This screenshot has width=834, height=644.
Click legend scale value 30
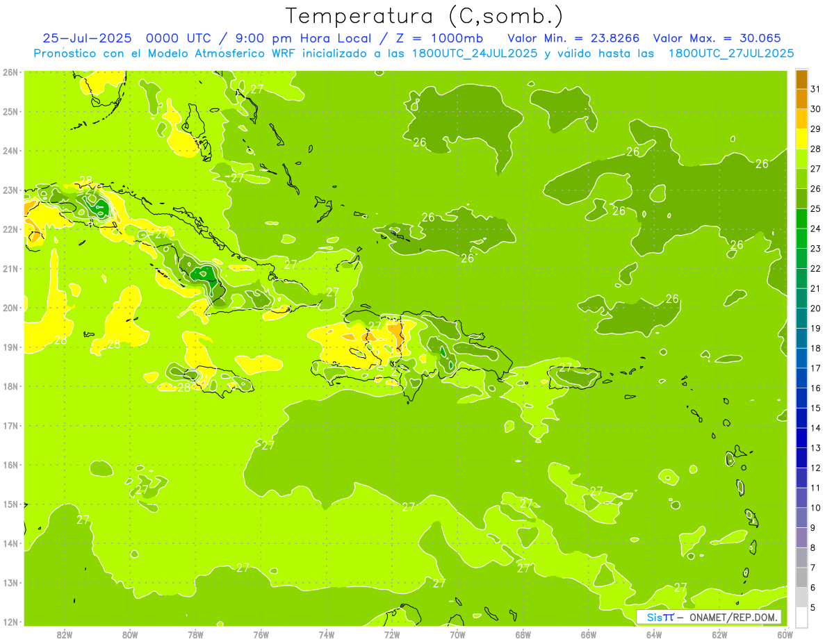(x=815, y=109)
